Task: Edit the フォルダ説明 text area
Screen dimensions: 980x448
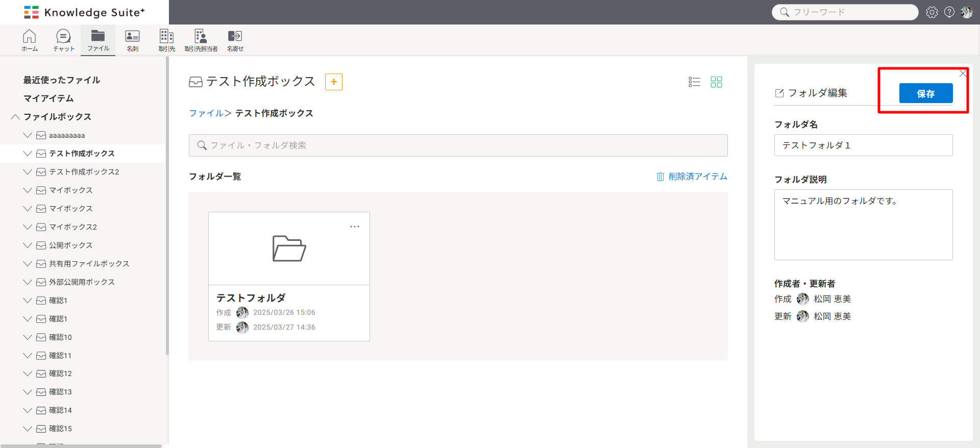Action: (864, 225)
